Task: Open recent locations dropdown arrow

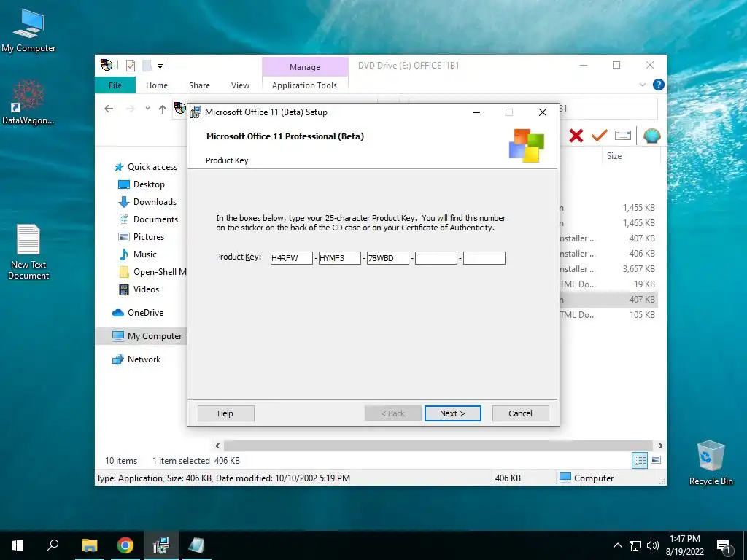Action: pyautogui.click(x=147, y=109)
